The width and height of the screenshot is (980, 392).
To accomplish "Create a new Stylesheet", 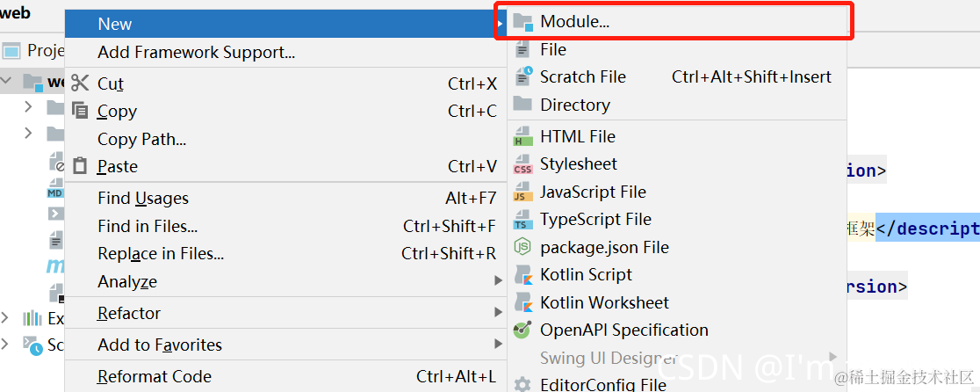I will click(x=676, y=163).
